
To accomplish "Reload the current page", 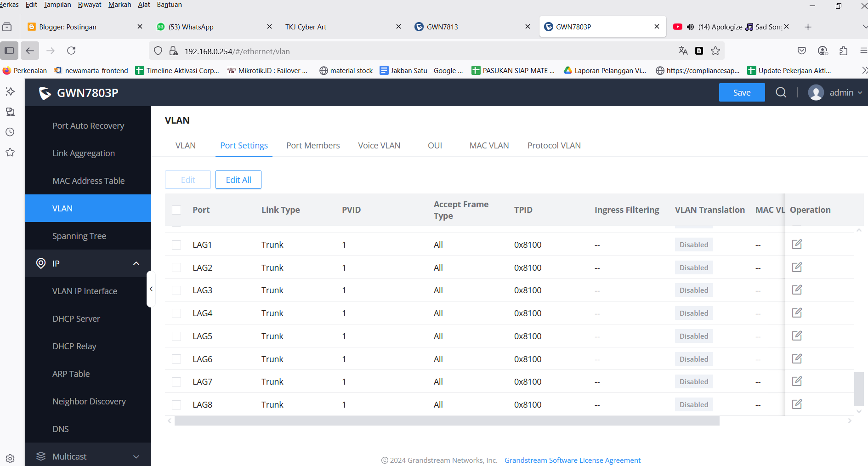I will pyautogui.click(x=71, y=51).
